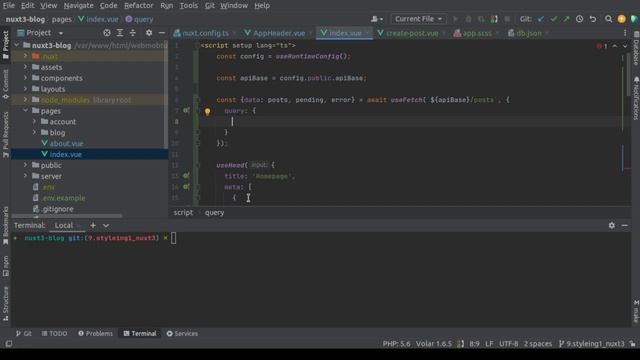Viewport: 640px width, 360px height.
Task: Open the Tools menu
Action: (x=189, y=6)
